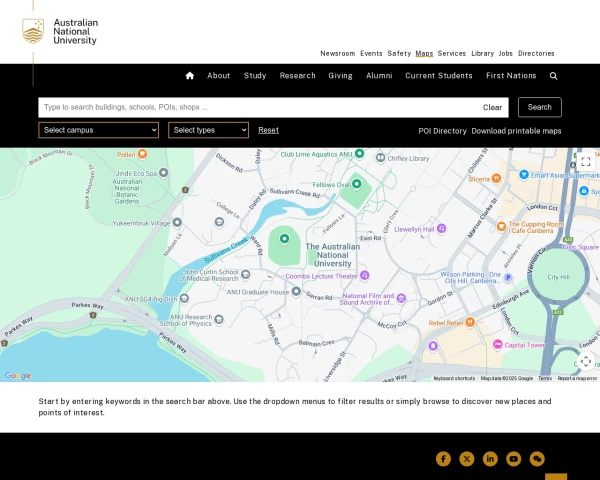Click Report a map error
The image size is (600, 480).
point(577,378)
